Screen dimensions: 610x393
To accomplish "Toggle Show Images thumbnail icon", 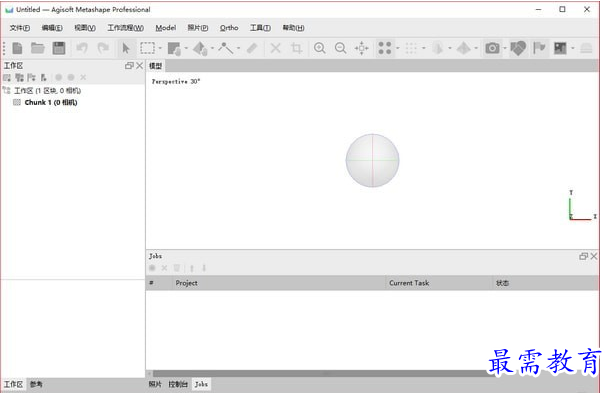I will pos(560,48).
